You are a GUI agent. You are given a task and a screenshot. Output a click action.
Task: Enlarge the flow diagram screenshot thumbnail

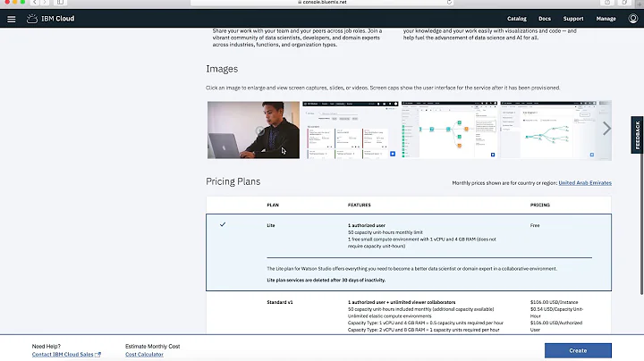(x=449, y=130)
